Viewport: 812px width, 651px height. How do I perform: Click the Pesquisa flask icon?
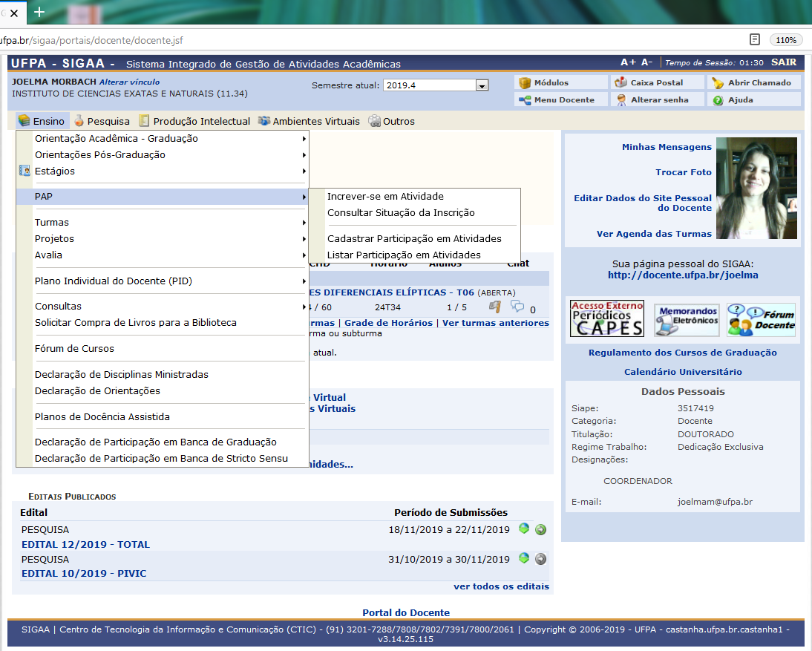click(79, 121)
